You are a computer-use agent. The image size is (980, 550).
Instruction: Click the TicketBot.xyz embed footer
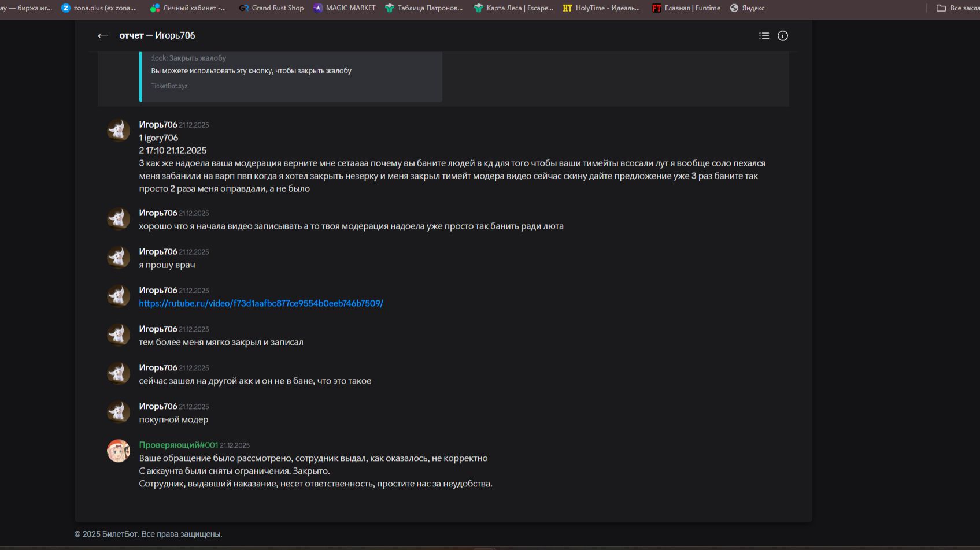click(x=169, y=86)
